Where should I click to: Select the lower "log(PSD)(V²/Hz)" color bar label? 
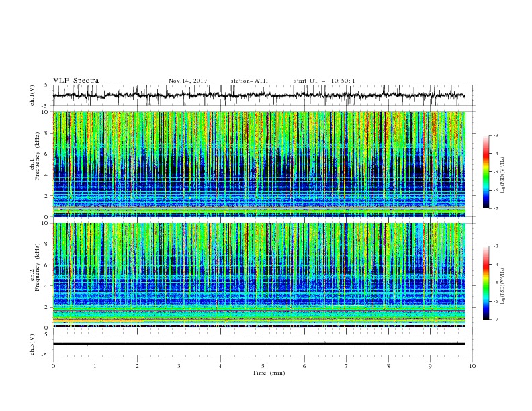click(502, 285)
